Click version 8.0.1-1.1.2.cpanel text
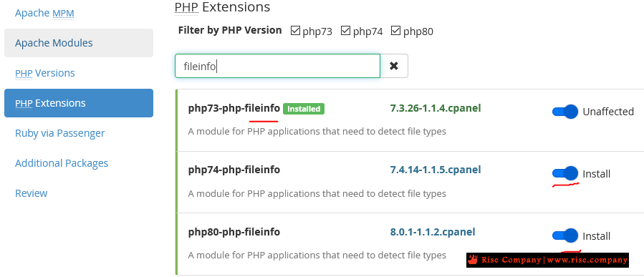The height and width of the screenshot is (277, 644). (433, 232)
